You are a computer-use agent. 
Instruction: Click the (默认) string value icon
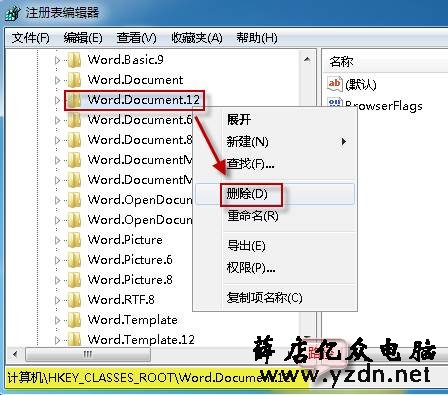335,83
